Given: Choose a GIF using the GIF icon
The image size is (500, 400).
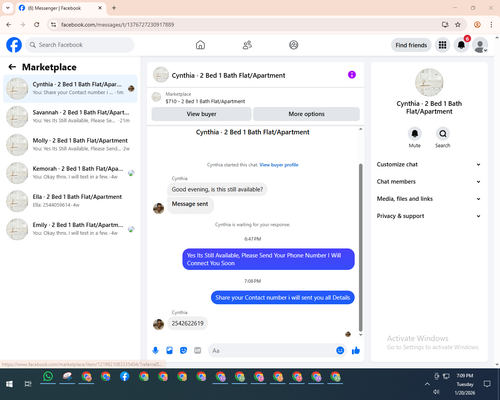Looking at the screenshot, I should (198, 350).
